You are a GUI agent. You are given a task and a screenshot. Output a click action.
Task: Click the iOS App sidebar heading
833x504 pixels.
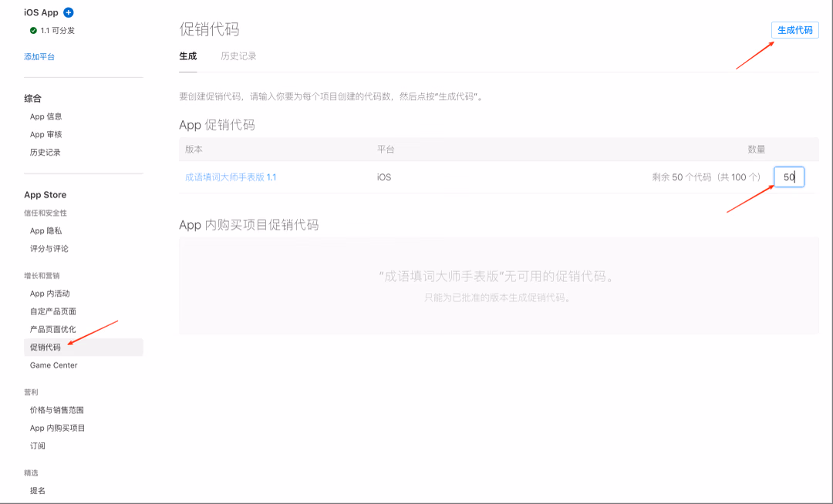pyautogui.click(x=41, y=12)
